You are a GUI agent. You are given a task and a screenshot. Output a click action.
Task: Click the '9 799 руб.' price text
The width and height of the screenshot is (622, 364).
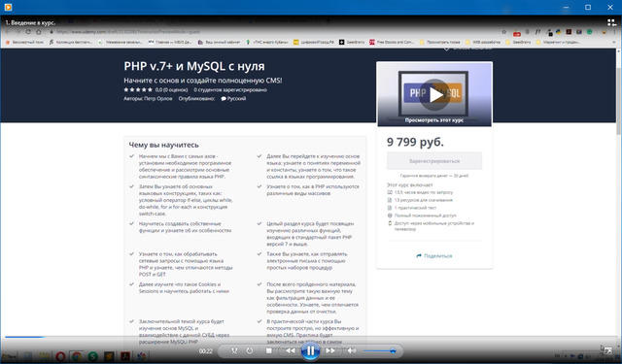tap(415, 142)
